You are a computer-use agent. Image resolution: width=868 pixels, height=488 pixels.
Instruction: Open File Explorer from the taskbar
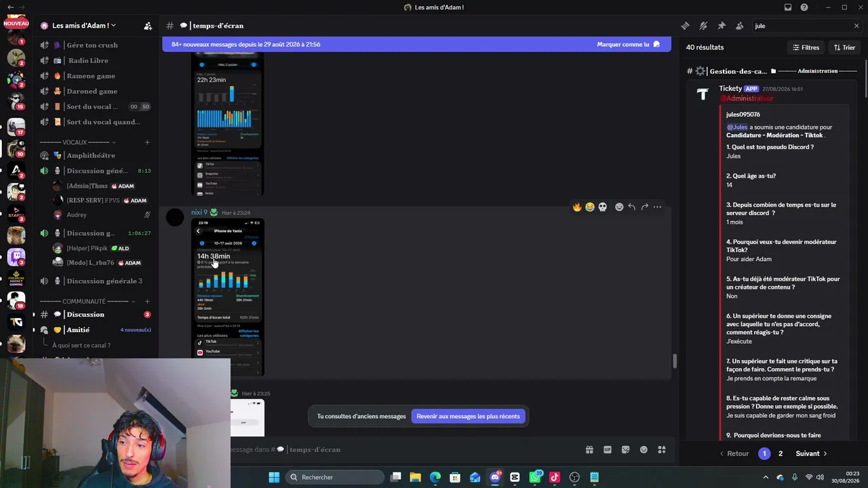(416, 477)
